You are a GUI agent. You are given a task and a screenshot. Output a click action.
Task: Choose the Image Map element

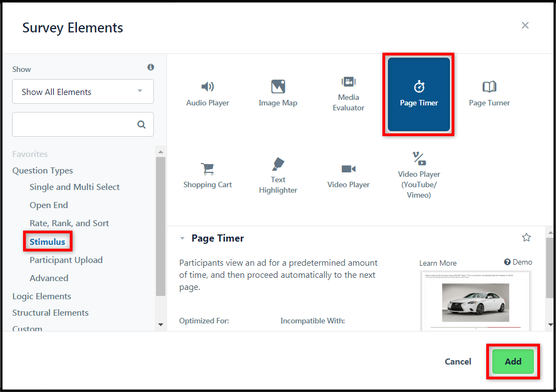coord(278,93)
